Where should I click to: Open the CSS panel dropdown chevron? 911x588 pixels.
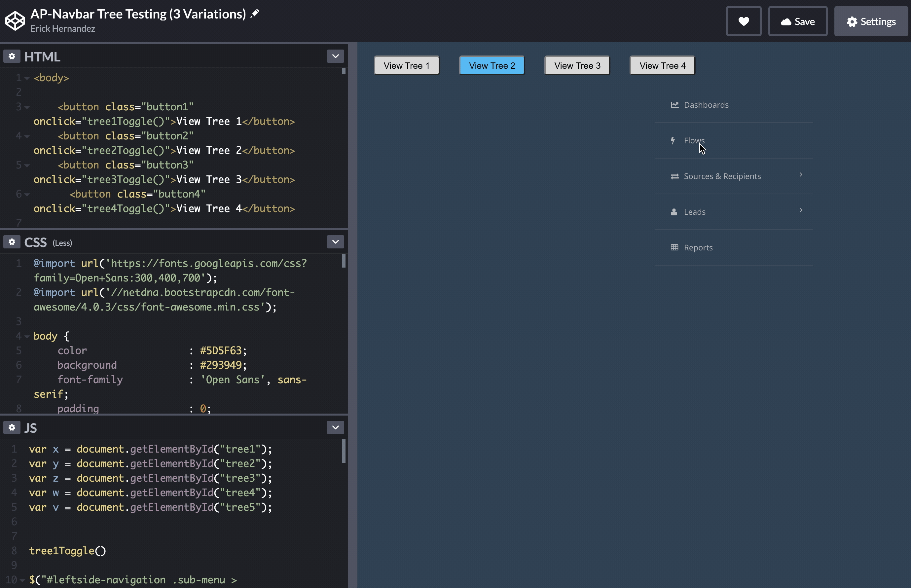(x=335, y=242)
